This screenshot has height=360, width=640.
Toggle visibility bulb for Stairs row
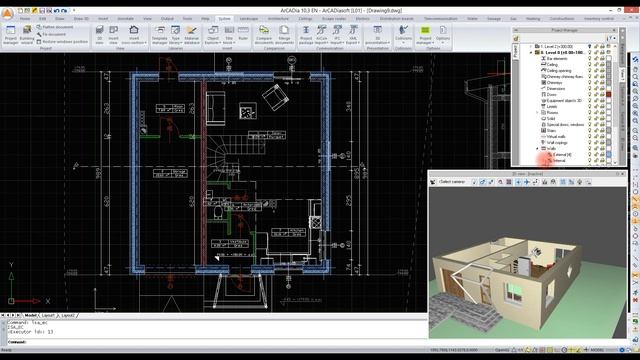589,130
